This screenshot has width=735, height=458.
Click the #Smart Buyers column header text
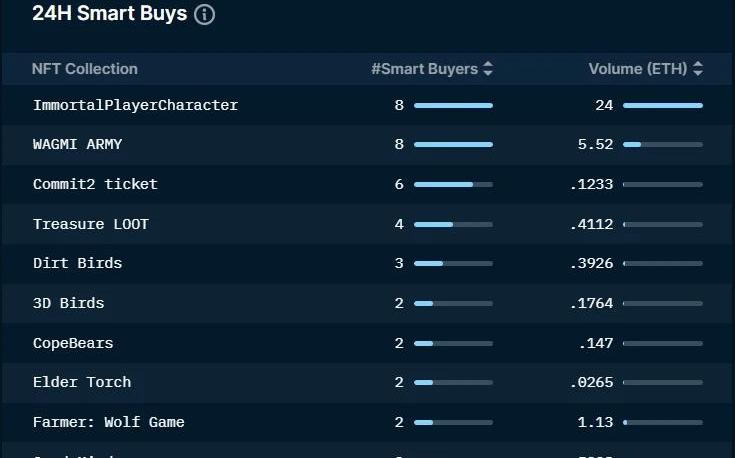click(x=424, y=69)
